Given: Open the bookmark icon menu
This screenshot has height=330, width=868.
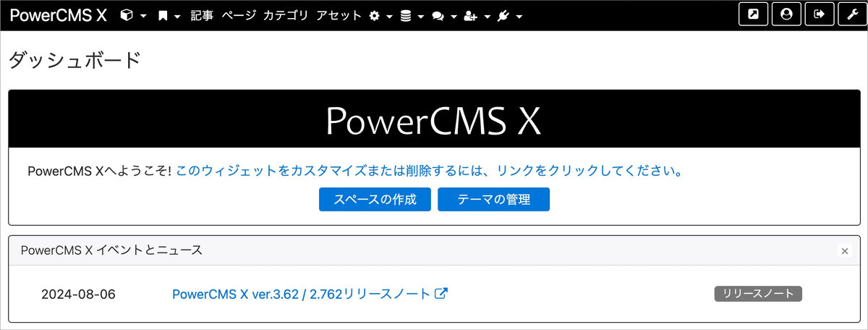Looking at the screenshot, I should [x=163, y=15].
